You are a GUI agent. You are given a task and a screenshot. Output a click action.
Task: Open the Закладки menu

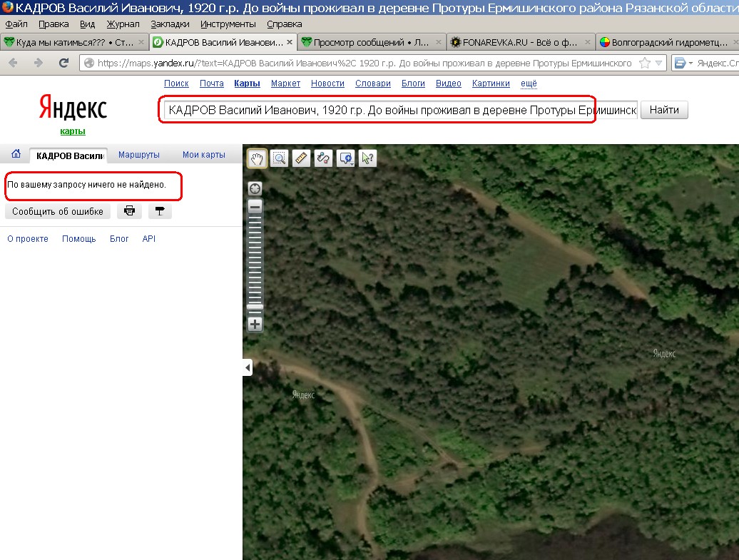[x=170, y=24]
